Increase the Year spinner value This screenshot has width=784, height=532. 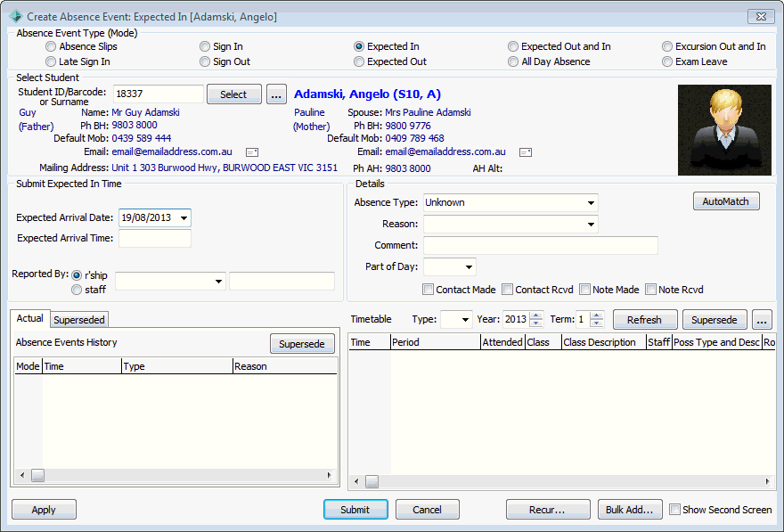pos(536,315)
